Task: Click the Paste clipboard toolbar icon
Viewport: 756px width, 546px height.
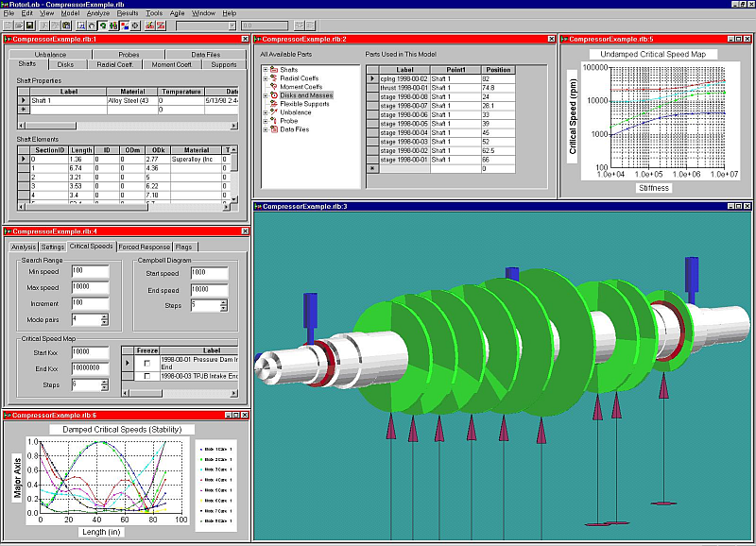Action: click(x=66, y=26)
